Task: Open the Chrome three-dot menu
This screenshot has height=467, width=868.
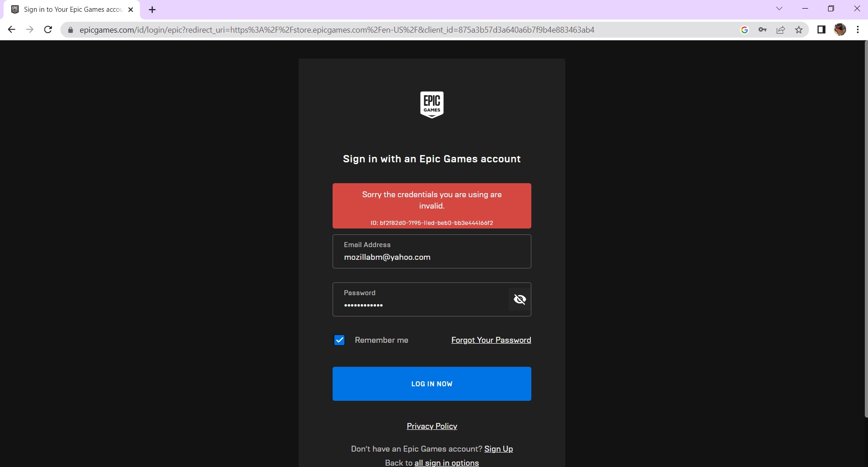Action: (x=858, y=29)
